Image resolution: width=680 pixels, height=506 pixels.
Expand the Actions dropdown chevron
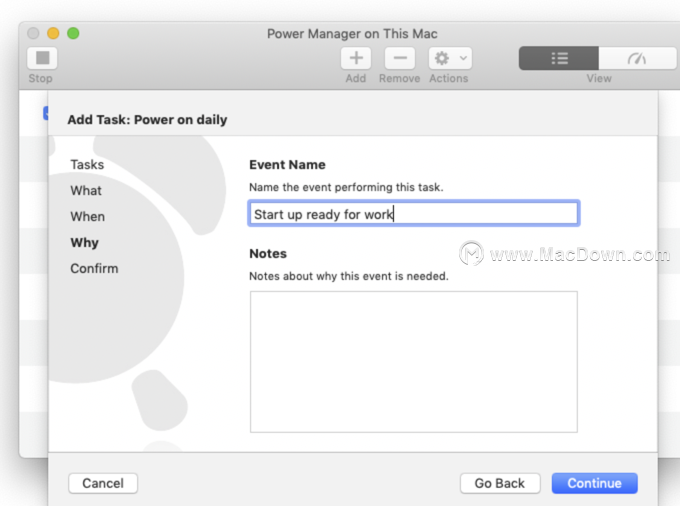point(463,58)
